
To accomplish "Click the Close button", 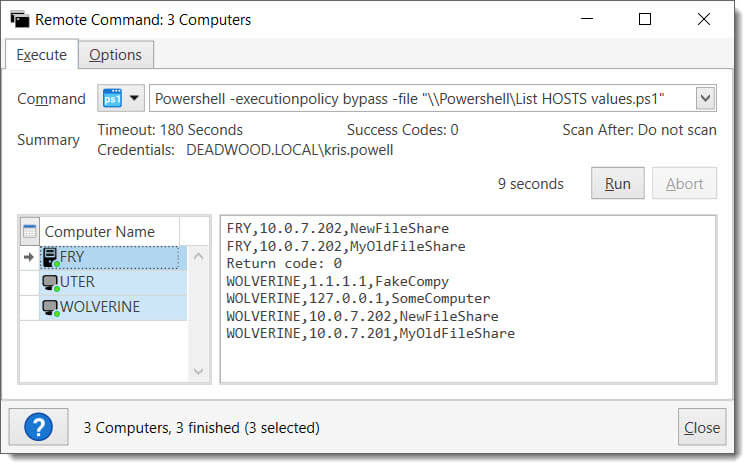I will (702, 427).
